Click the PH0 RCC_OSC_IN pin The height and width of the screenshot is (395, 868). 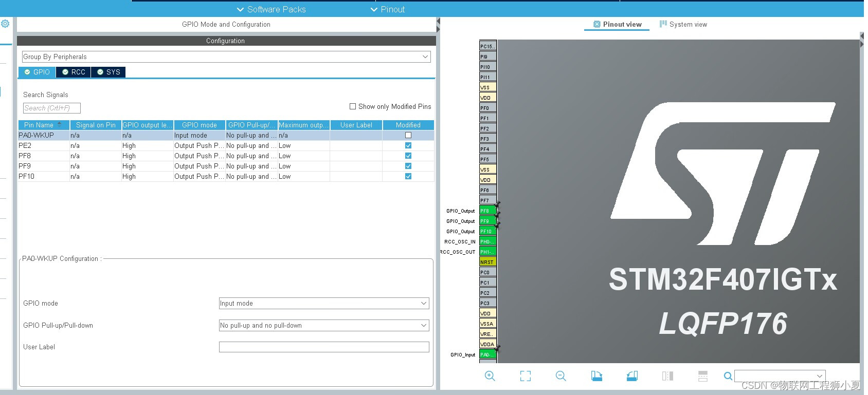[x=487, y=241]
